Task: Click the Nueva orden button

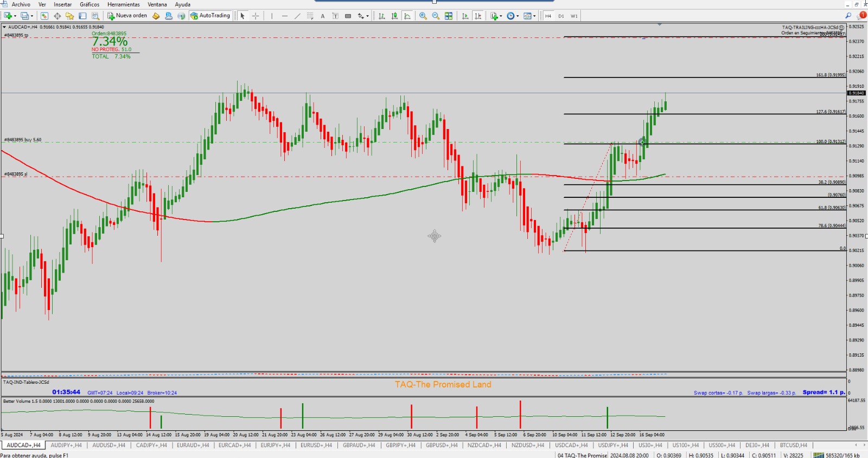Action: click(x=127, y=16)
